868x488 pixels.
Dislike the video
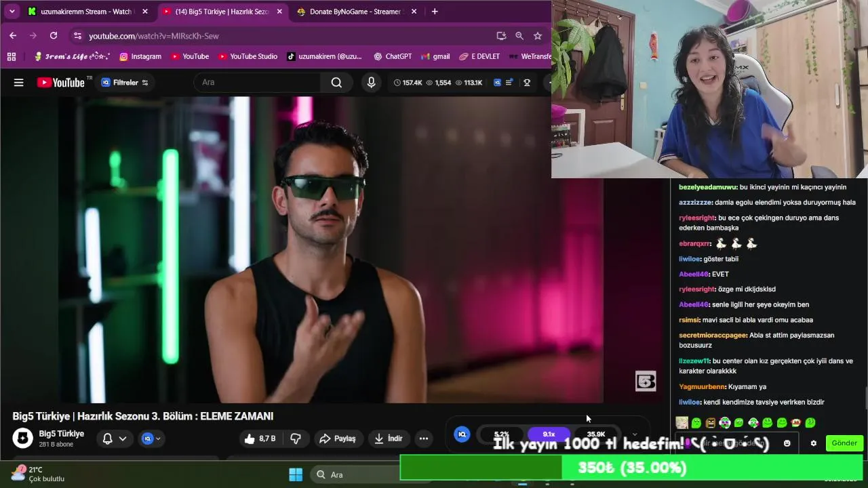pos(296,439)
